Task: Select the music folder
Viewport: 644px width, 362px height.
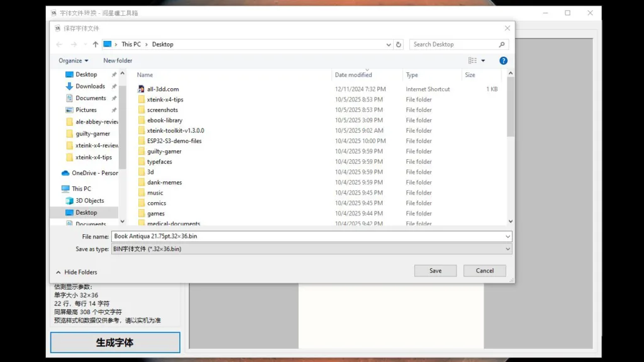Action: 155,193
